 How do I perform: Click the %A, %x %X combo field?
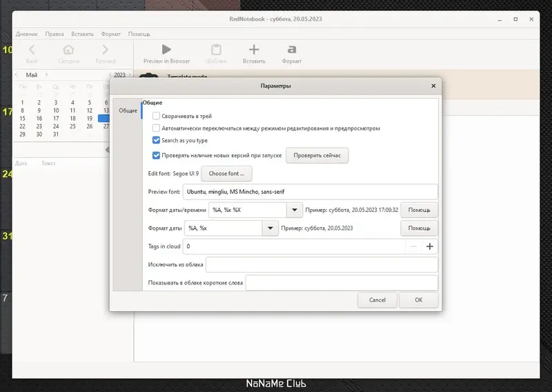point(248,210)
